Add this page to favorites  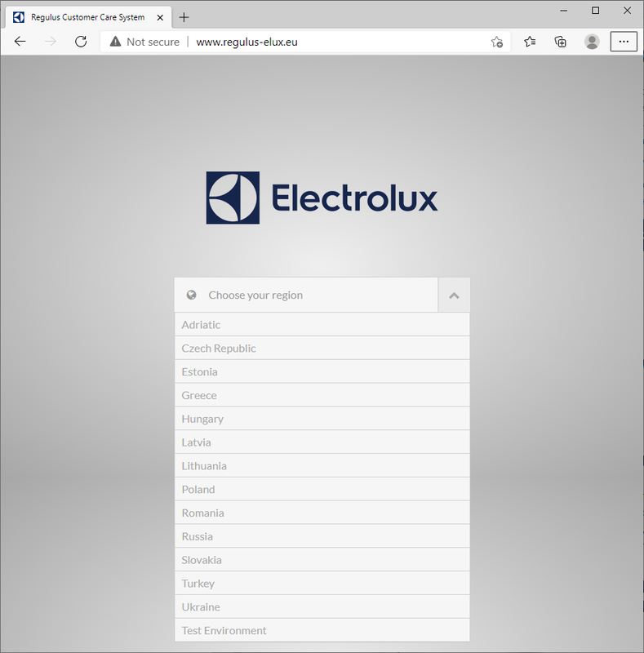coord(496,42)
